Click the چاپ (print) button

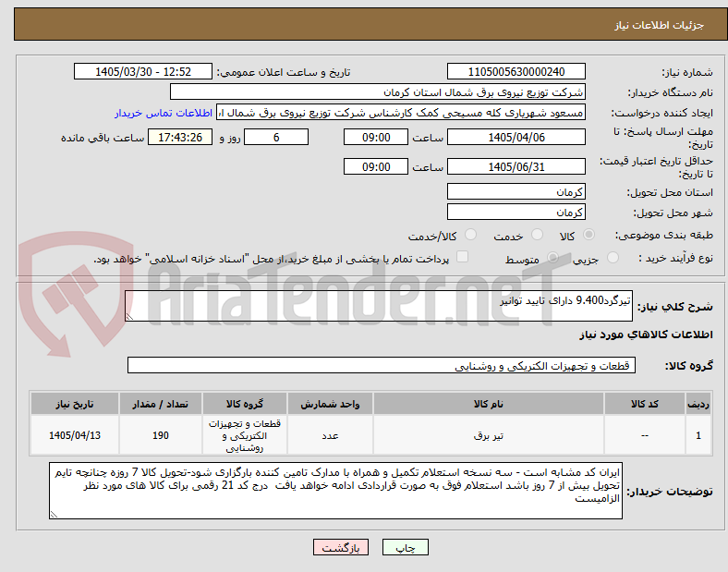coord(405,547)
